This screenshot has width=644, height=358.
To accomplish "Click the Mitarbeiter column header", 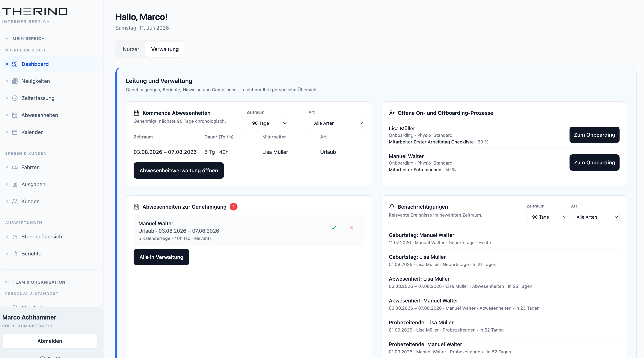I will pyautogui.click(x=274, y=137).
